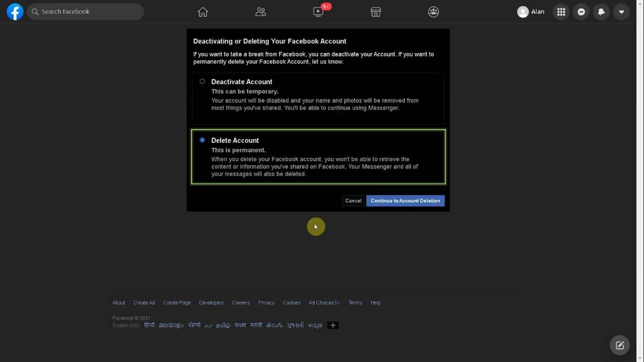Open the Ad Choices footer link
This screenshot has width=644, height=362.
click(x=324, y=303)
